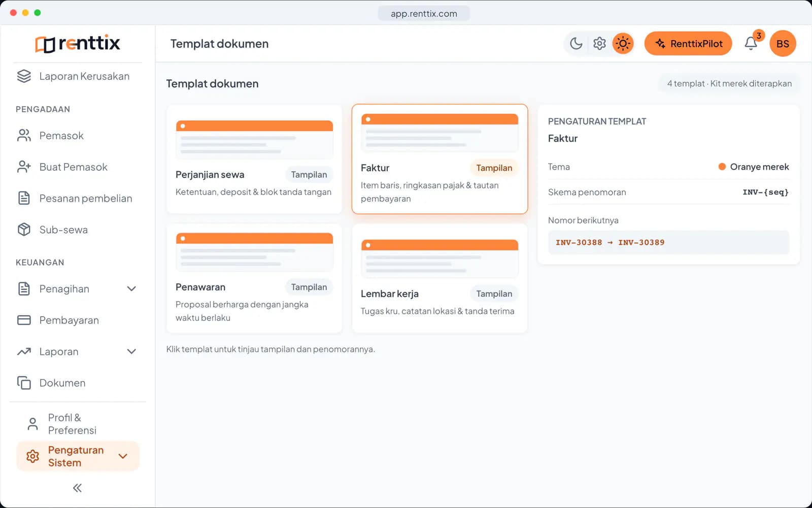Expand Pengaturan Sistem chevron

pyautogui.click(x=123, y=456)
